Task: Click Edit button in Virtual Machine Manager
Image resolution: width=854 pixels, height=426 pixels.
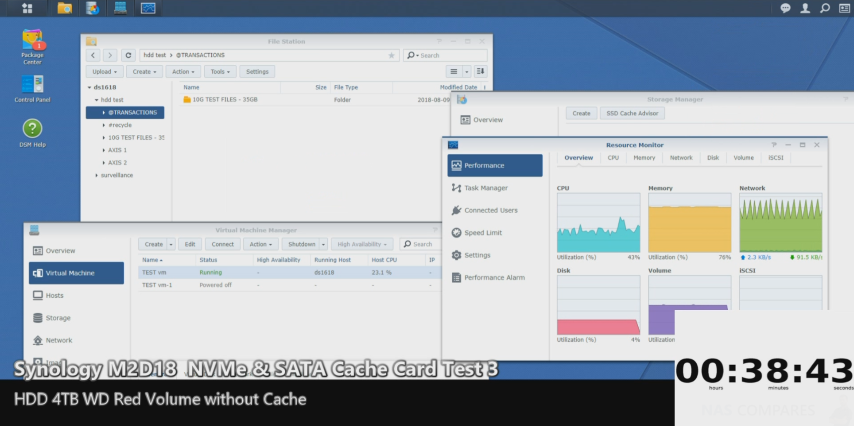Action: (x=190, y=244)
